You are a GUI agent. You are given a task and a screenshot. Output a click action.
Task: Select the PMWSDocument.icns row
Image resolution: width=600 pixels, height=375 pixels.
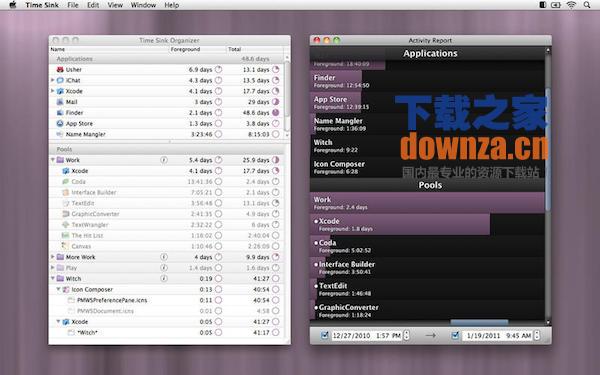[x=167, y=311]
